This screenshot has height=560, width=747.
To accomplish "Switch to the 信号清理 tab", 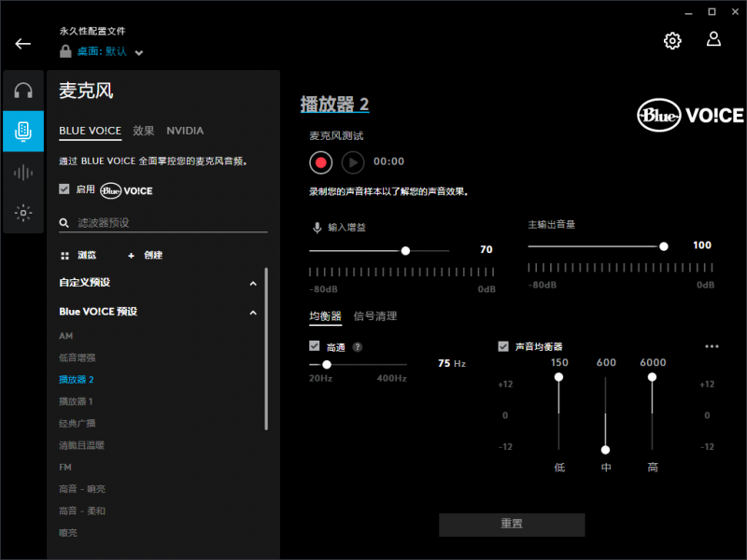I will 374,316.
